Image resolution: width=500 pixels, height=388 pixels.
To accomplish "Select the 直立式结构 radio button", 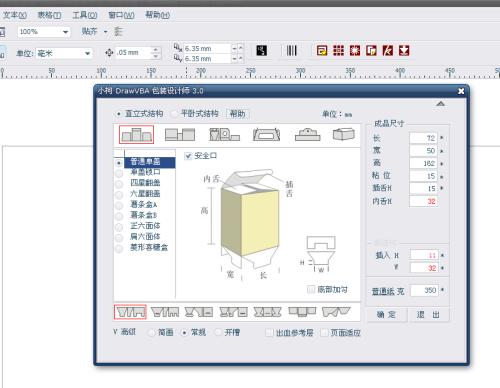I will (x=118, y=114).
